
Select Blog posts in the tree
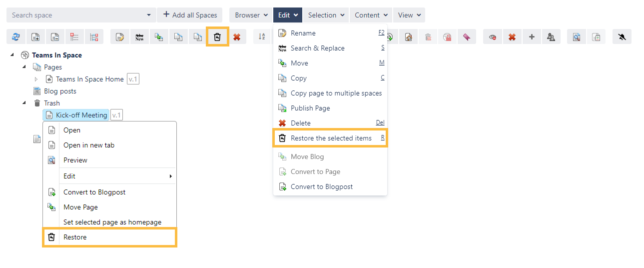point(60,91)
